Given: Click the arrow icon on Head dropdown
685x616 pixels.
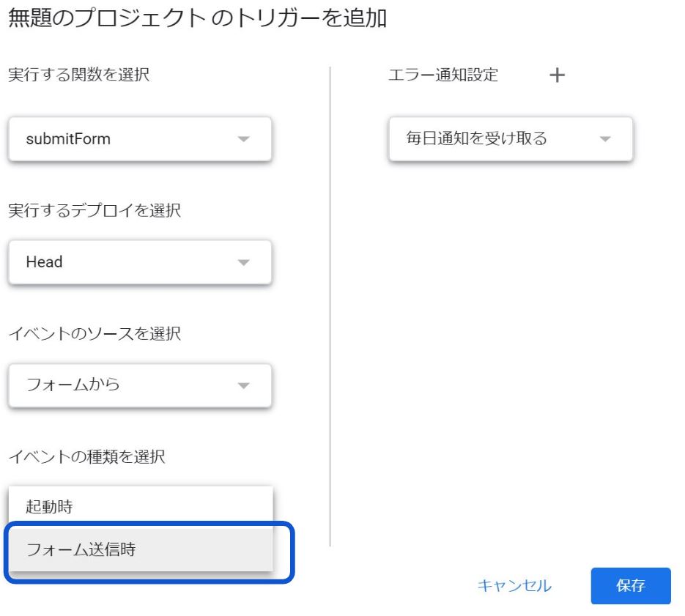Looking at the screenshot, I should point(245,262).
